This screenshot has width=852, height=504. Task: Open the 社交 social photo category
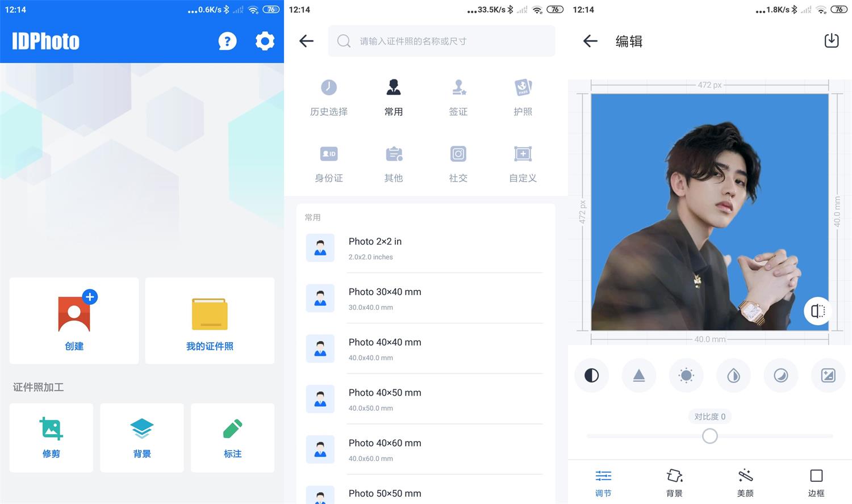(x=458, y=163)
